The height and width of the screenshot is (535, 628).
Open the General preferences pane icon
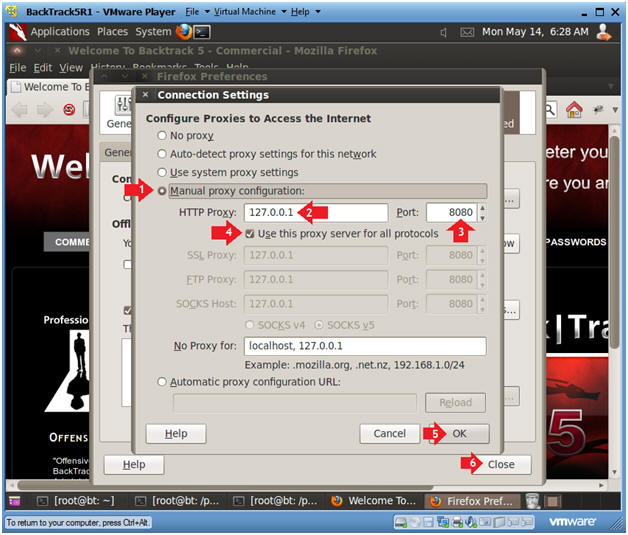tap(119, 112)
